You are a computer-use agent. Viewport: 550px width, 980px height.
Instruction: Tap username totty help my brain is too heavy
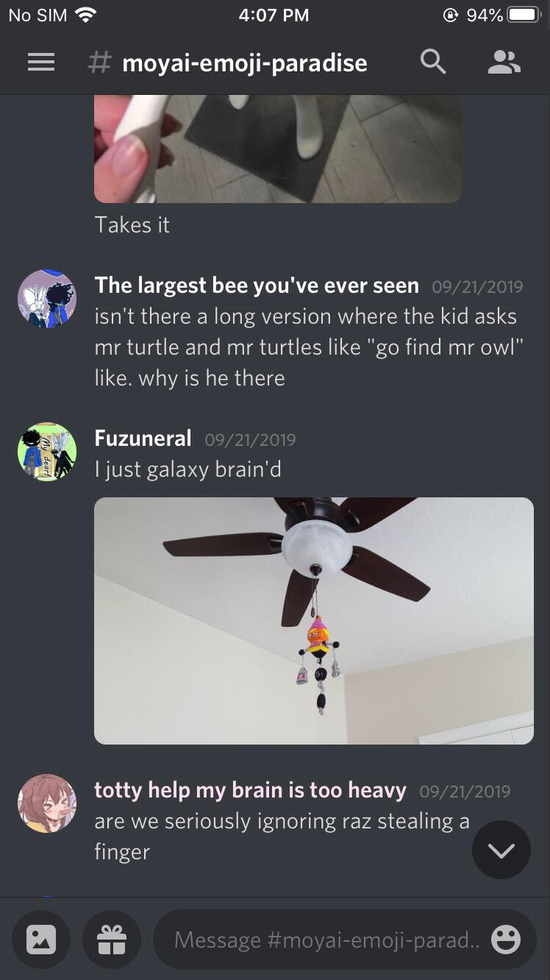point(251,790)
